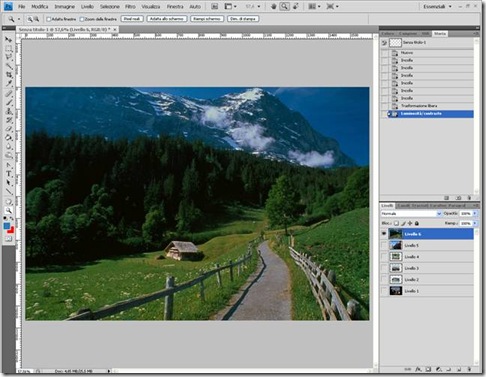Create a new layer in Livelli panel

tap(459, 369)
